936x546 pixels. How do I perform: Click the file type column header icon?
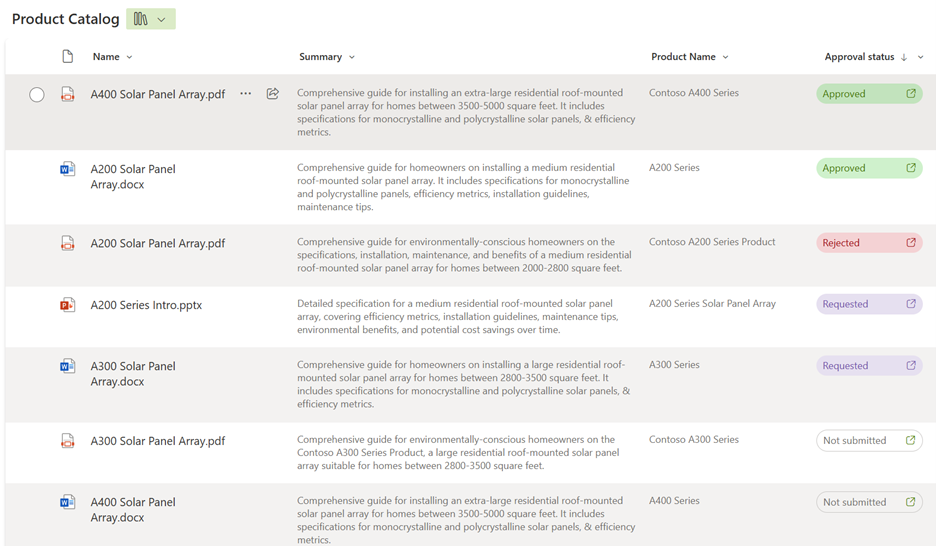tap(67, 57)
